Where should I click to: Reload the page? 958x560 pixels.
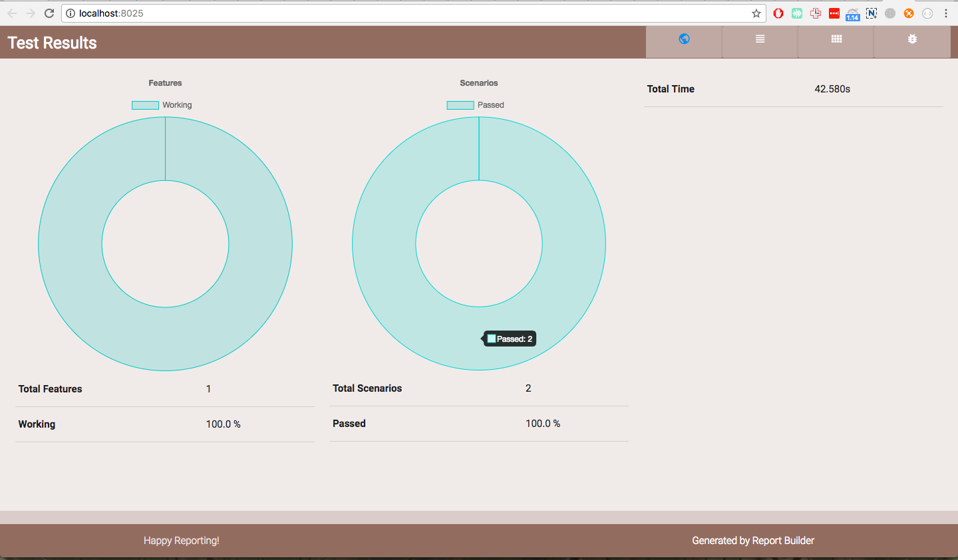coord(49,13)
